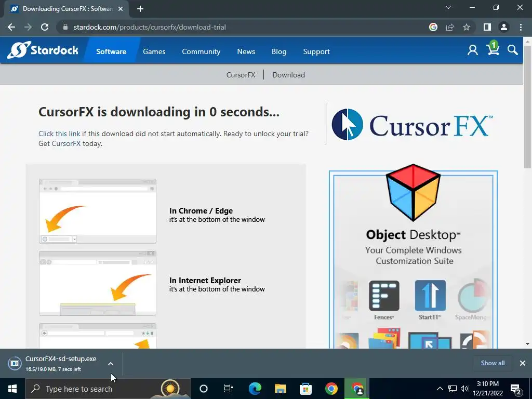View site security lock info

[65, 27]
